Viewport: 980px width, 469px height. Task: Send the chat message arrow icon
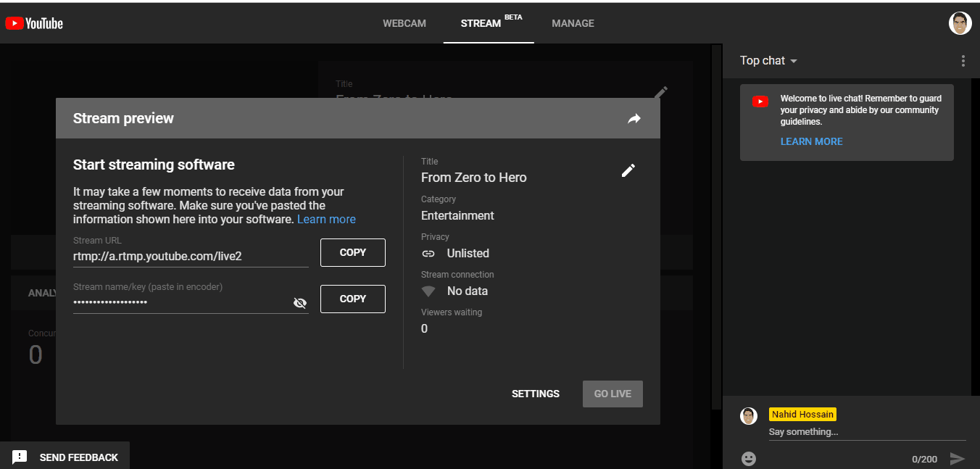958,459
